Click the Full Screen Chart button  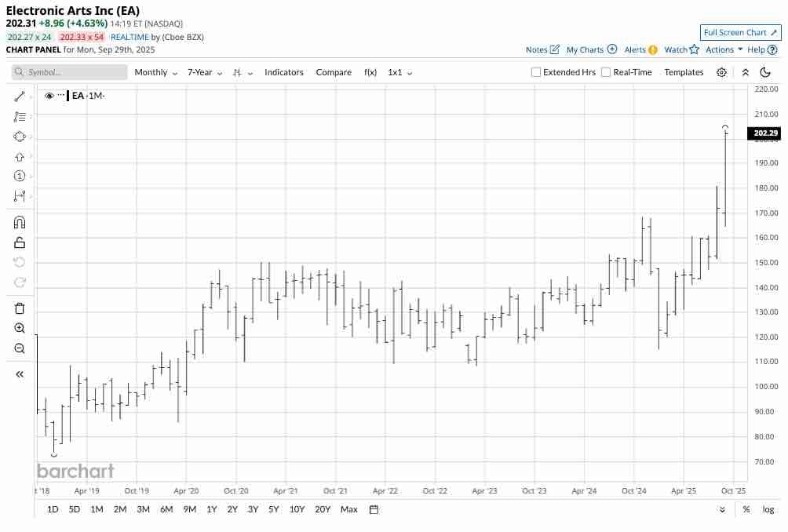click(x=740, y=33)
